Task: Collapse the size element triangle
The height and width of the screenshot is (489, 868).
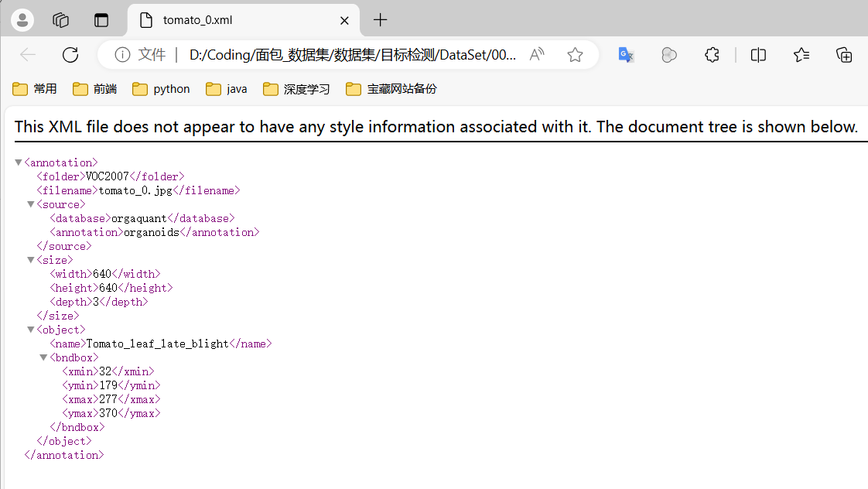Action: tap(31, 260)
